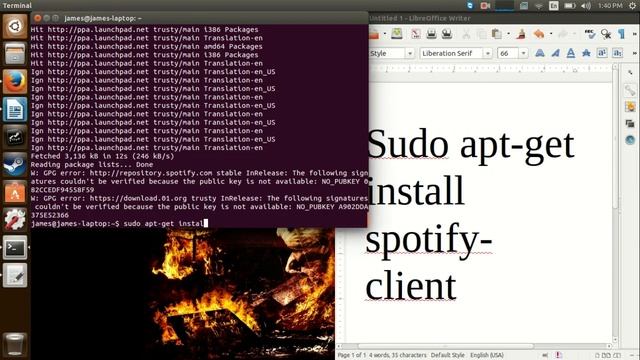640x360 pixels.
Task: Click the Bold icon in Writer formatting bar
Action: (x=540, y=53)
